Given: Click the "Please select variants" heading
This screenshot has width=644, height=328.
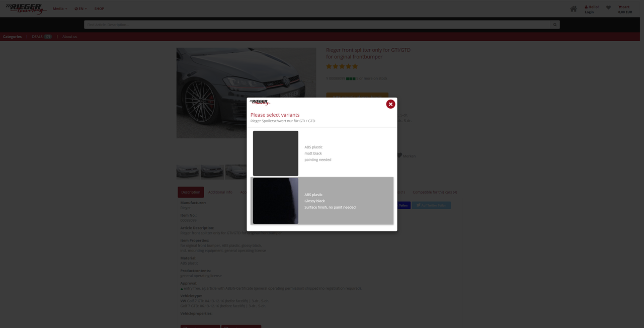Looking at the screenshot, I should (x=275, y=115).
